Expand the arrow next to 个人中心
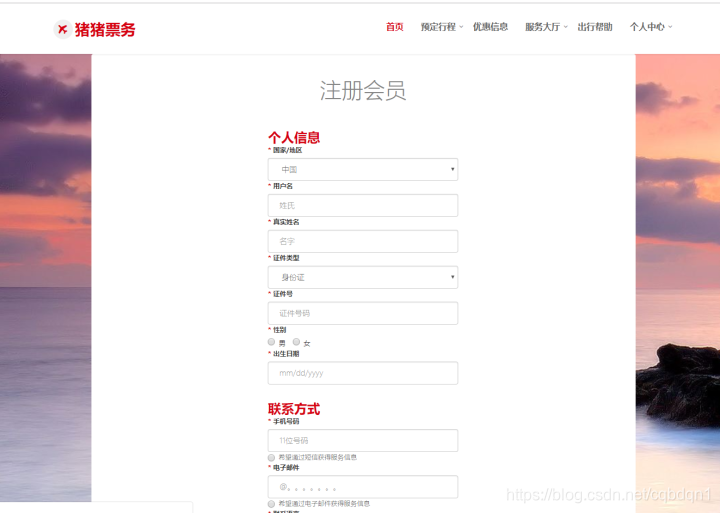 (x=670, y=27)
